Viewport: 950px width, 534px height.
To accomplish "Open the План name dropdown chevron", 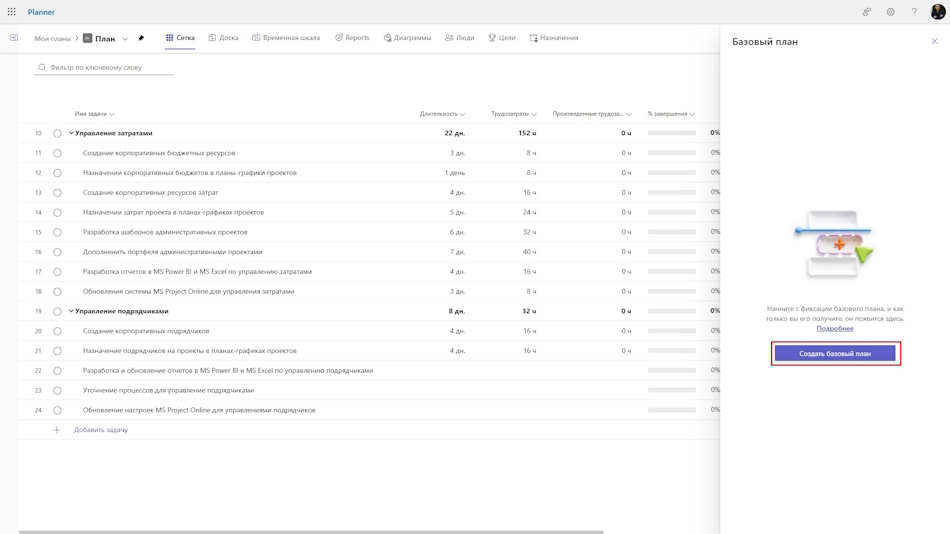I will coord(125,39).
